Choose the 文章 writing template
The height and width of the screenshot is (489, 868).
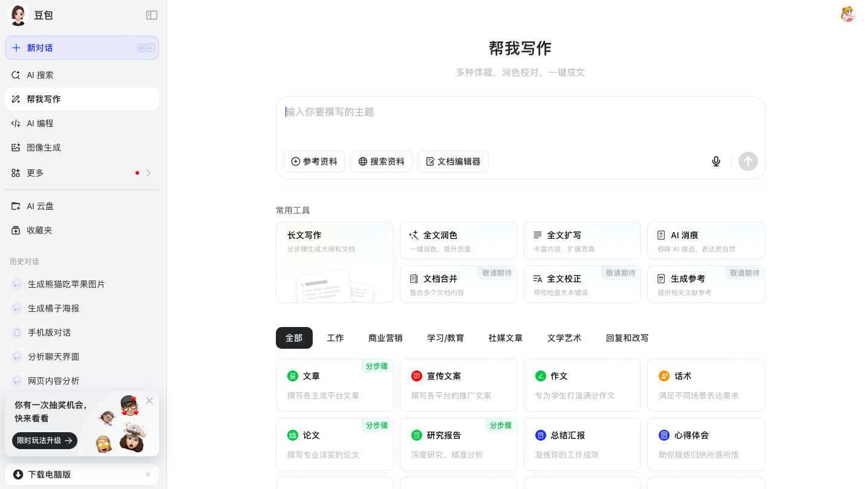334,385
